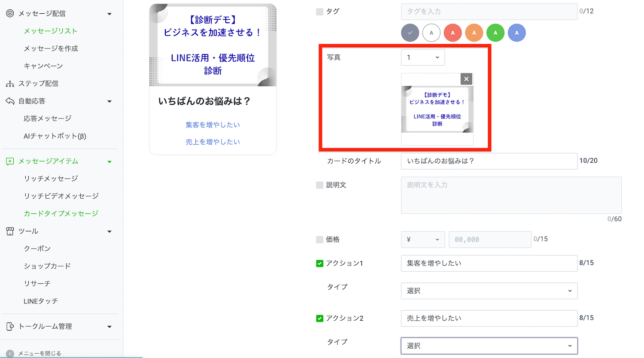644x358 pixels.
Task: Uncheck the アクション1 checkbox
Action: coord(319,264)
